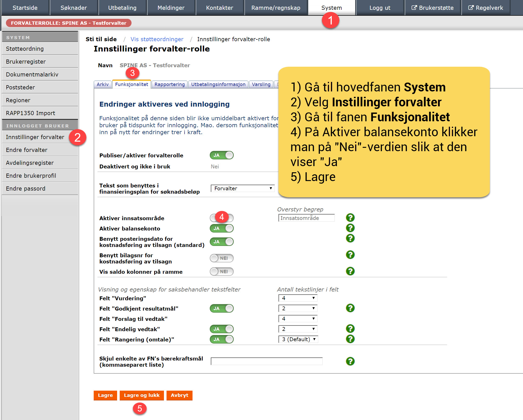523x420 pixels.
Task: Follow the Vis støtteordninger breadcrumb link
Action: coord(157,39)
